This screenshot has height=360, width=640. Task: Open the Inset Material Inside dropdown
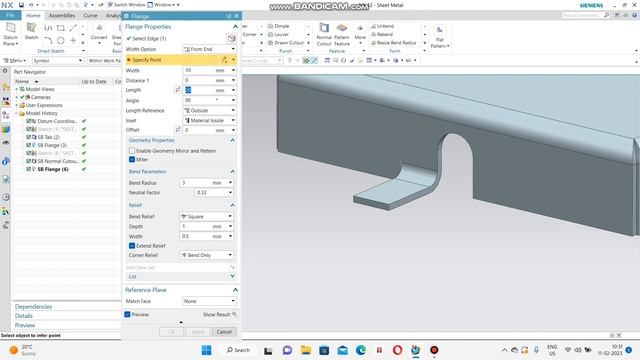[x=209, y=120]
